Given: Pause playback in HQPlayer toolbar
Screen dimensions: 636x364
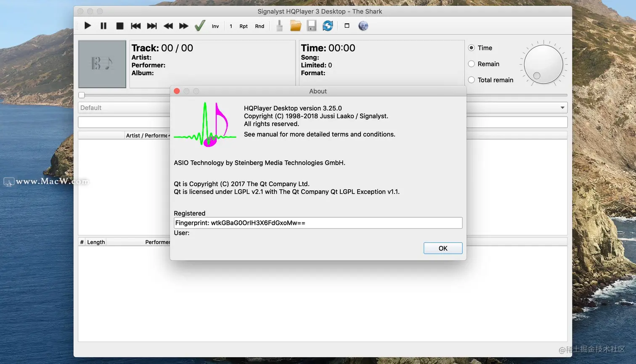Looking at the screenshot, I should click(x=103, y=26).
